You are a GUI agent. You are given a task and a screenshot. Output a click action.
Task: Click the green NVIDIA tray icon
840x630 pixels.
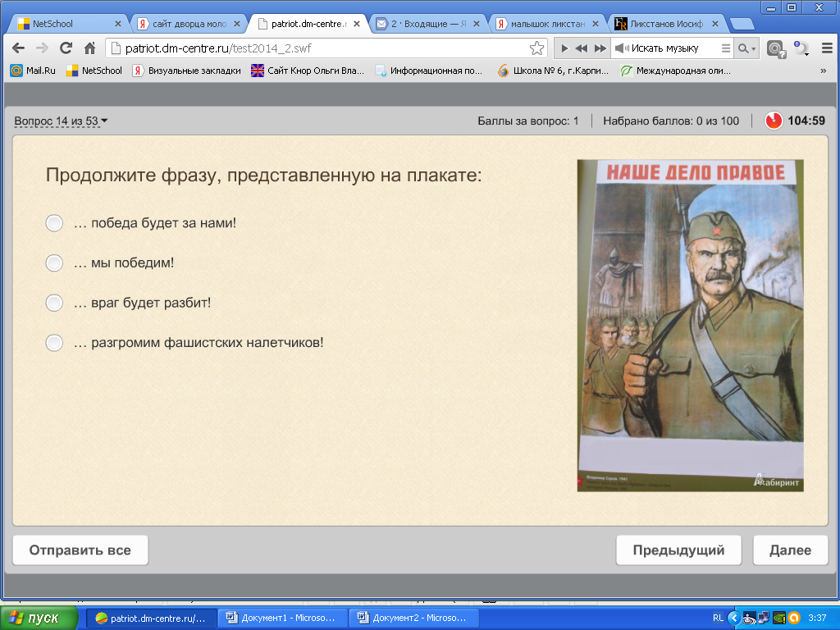click(x=779, y=619)
